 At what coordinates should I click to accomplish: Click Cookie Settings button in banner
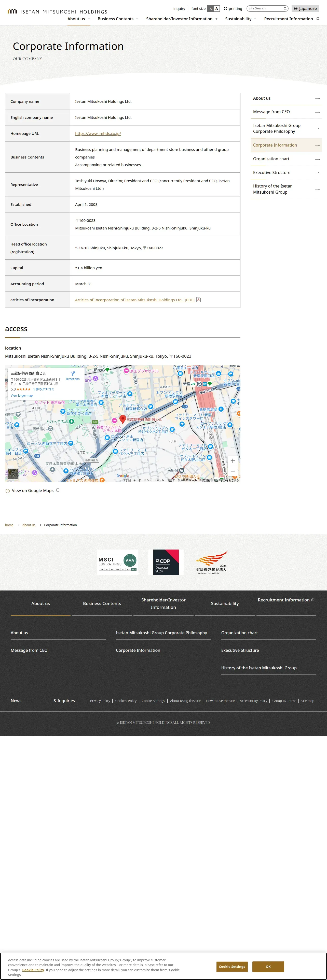[232, 966]
